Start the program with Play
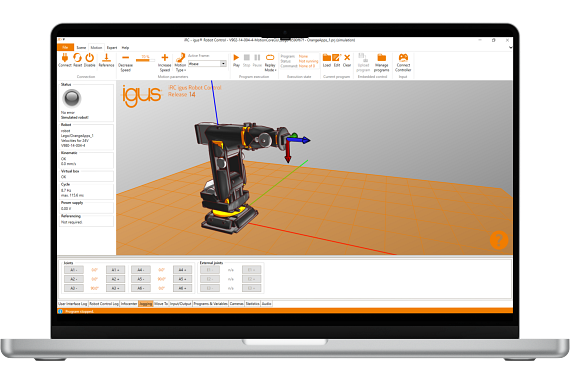Viewport: 570px width, 381px height. 236,57
